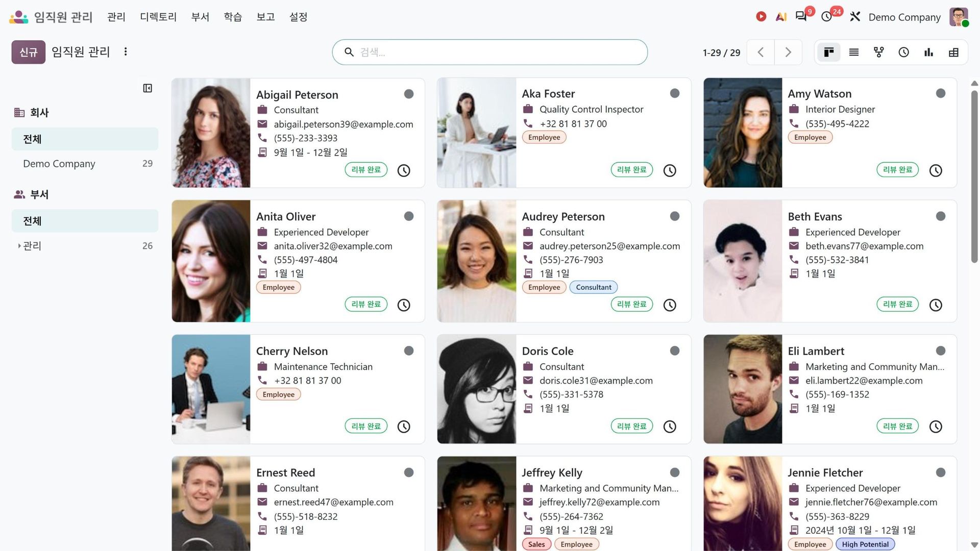This screenshot has height=551, width=980.
Task: Open activity clock on Amy Watson card
Action: click(936, 170)
